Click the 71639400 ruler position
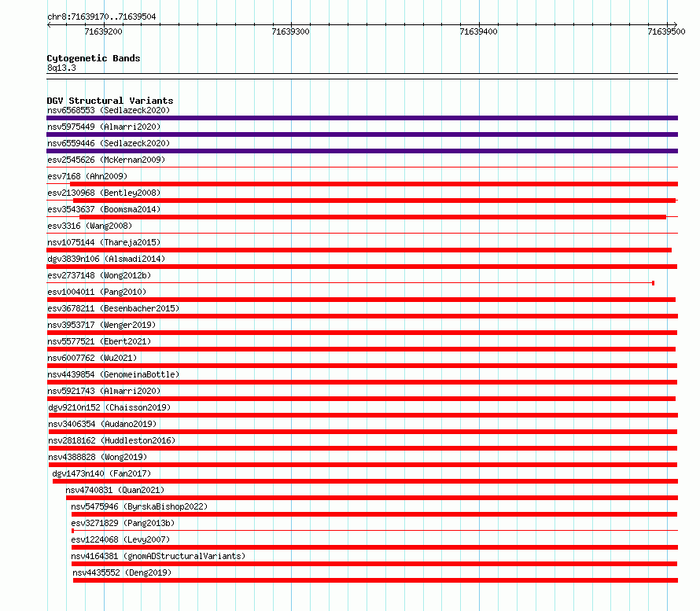 click(x=478, y=31)
